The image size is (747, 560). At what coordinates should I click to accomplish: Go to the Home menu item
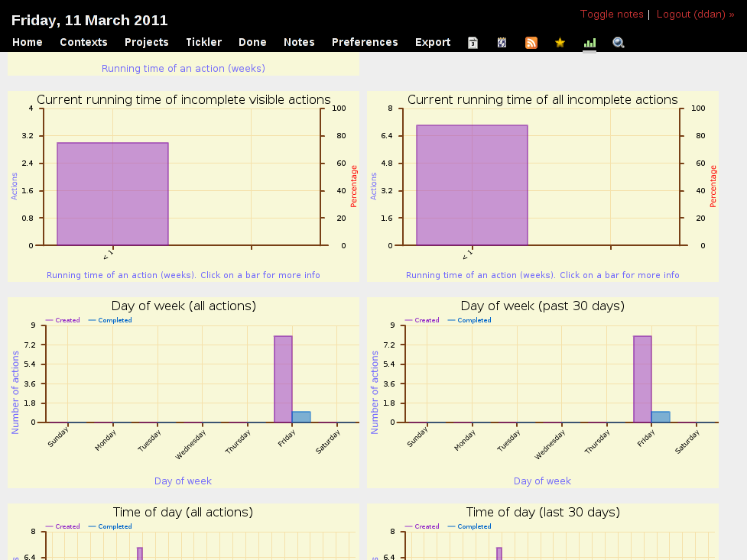(x=28, y=42)
